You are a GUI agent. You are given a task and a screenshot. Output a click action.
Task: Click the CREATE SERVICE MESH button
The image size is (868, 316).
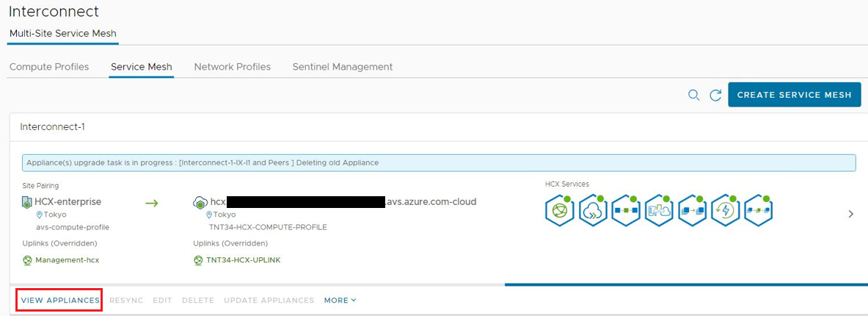pyautogui.click(x=795, y=95)
